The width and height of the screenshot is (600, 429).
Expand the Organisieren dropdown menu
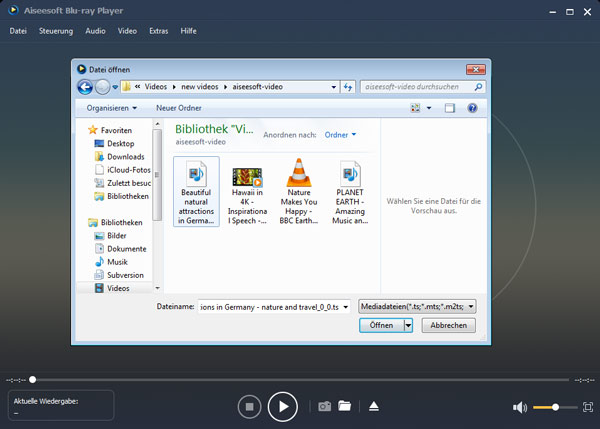(x=112, y=108)
